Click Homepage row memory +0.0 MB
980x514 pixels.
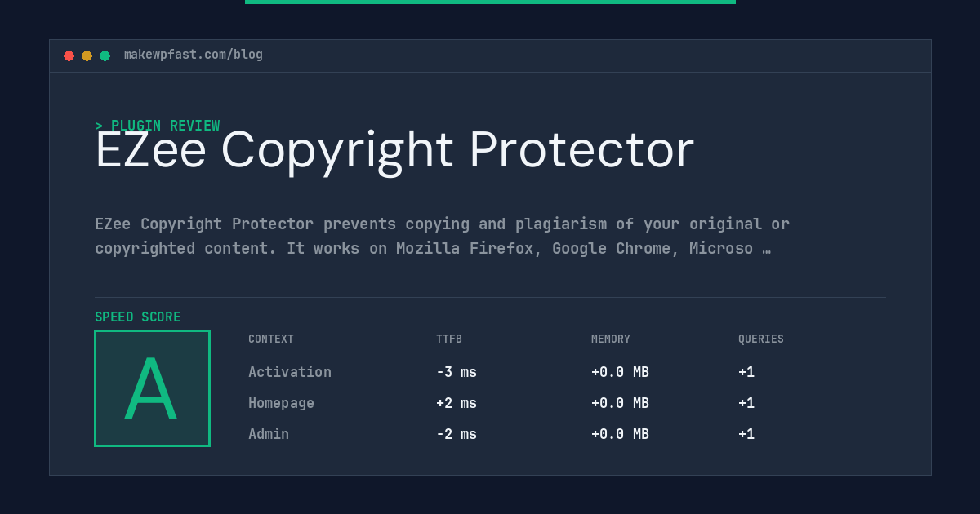[620, 403]
